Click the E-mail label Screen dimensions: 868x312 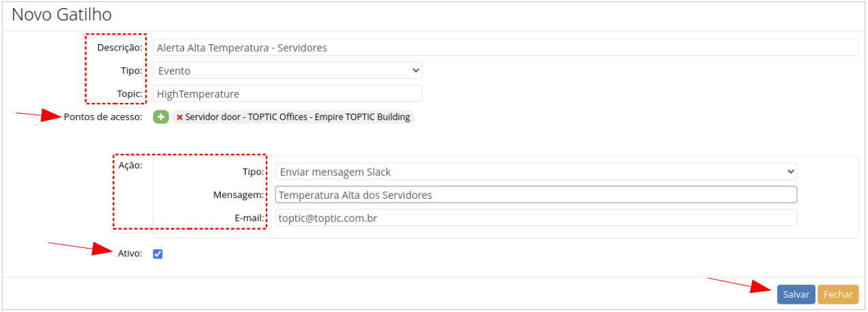coord(248,219)
